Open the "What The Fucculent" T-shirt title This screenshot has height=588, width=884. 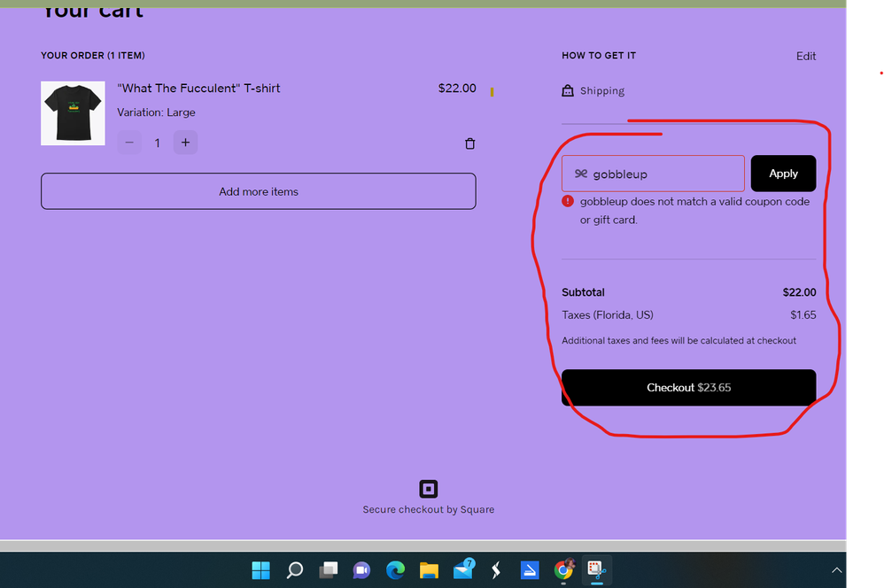[x=198, y=89]
